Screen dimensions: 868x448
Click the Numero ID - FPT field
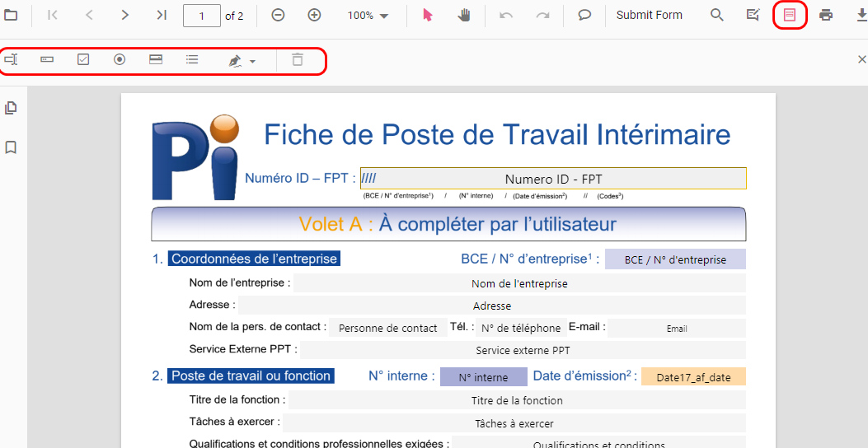553,179
